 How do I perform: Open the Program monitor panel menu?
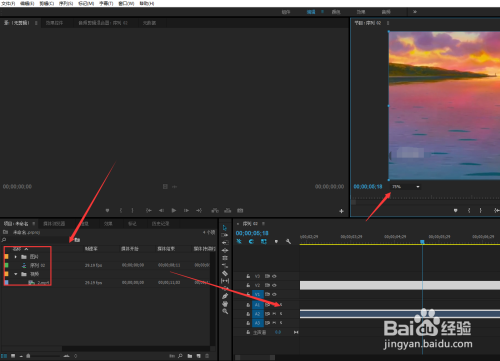click(x=388, y=23)
